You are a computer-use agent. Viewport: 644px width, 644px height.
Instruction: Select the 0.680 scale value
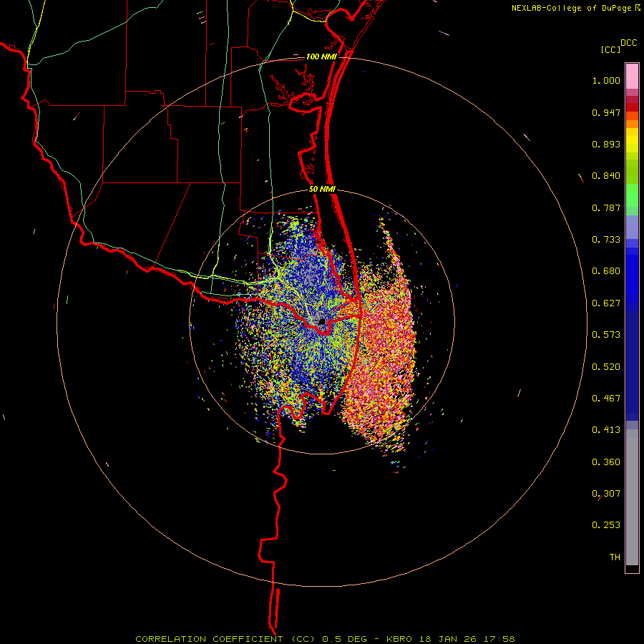pyautogui.click(x=606, y=271)
